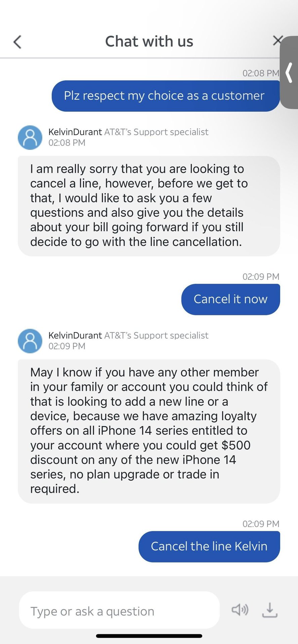Screen dimensions: 298x644
Task: Tap the back arrow in chat header
Action: tap(17, 42)
